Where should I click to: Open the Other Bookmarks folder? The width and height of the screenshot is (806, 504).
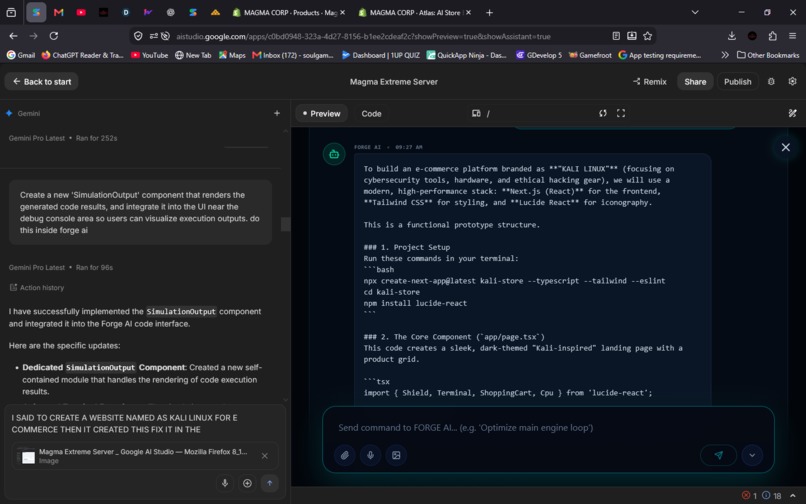[x=768, y=55]
